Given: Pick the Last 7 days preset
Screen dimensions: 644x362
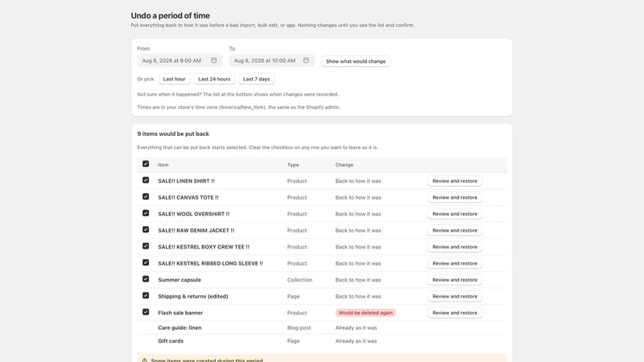Looking at the screenshot, I should coord(256,79).
